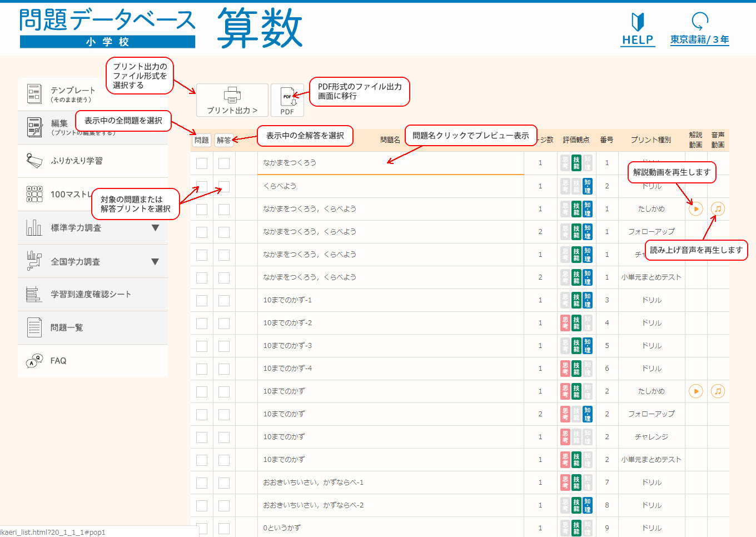The image size is (756, 537).
Task: Check problem box for 10までのかず チャレンジ row
Action: click(202, 437)
